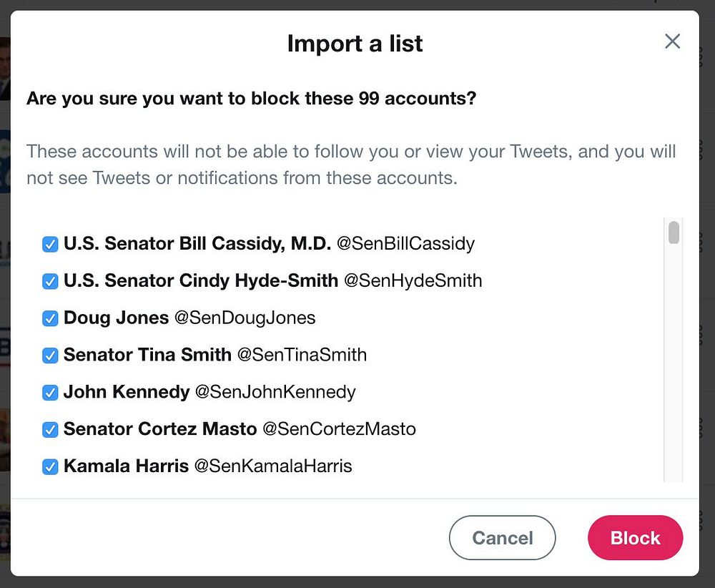
Task: Close the Import a list dialog
Action: click(x=672, y=41)
